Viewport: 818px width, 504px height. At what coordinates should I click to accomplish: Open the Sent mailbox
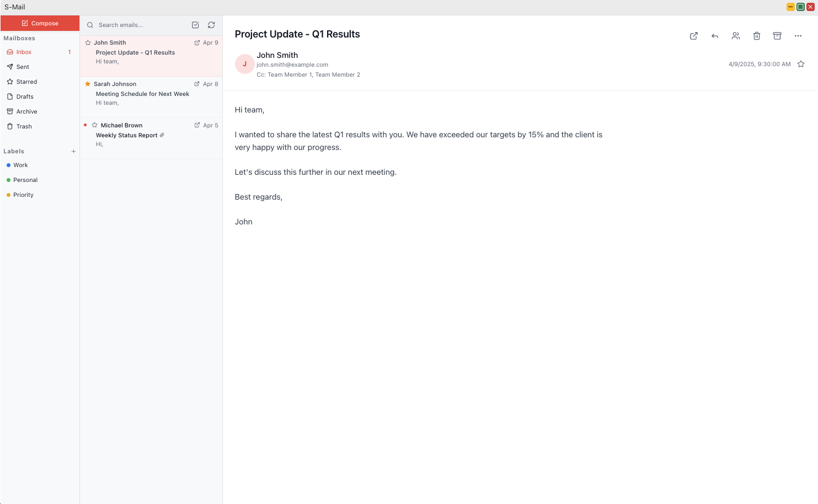[x=23, y=67]
